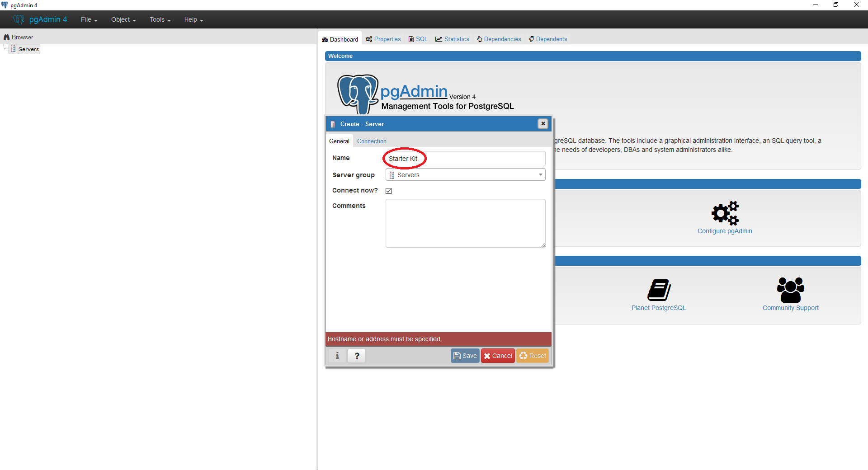Open Planet PostgreSQL book icon
868x470 pixels.
tap(659, 290)
